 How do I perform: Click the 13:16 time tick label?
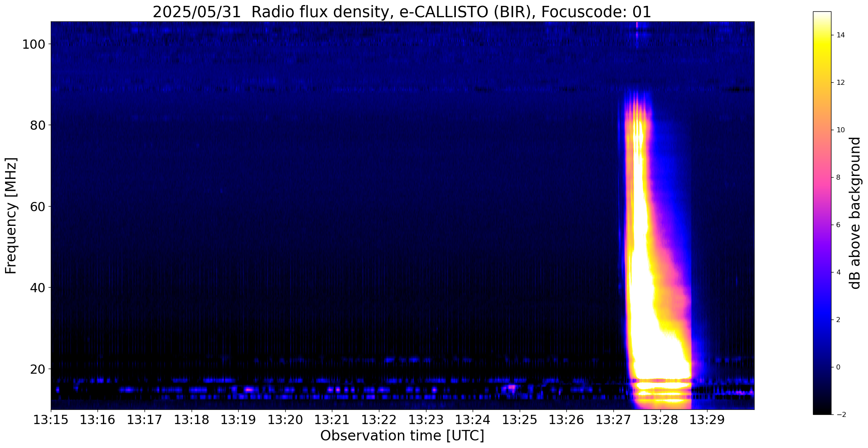[98, 420]
